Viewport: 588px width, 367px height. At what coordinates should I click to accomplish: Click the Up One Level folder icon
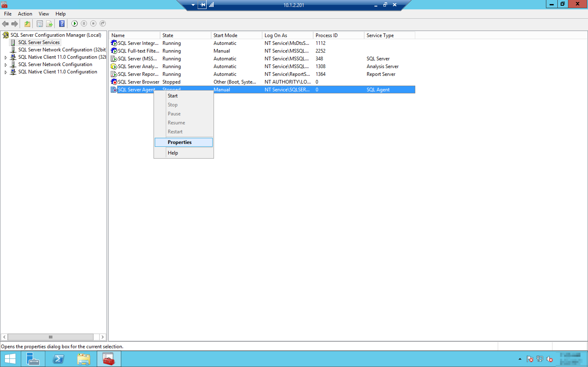[x=27, y=23]
